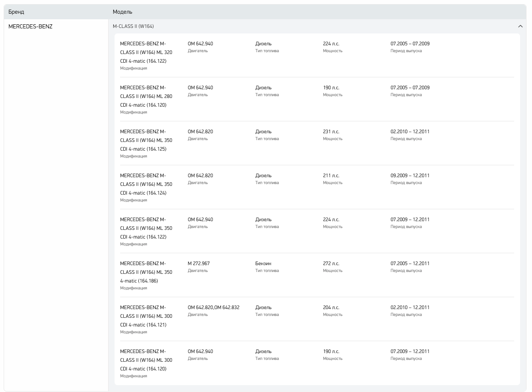
Task: Select the ML 300 CDI 4-matic (164.121) modification
Action: [x=146, y=316]
